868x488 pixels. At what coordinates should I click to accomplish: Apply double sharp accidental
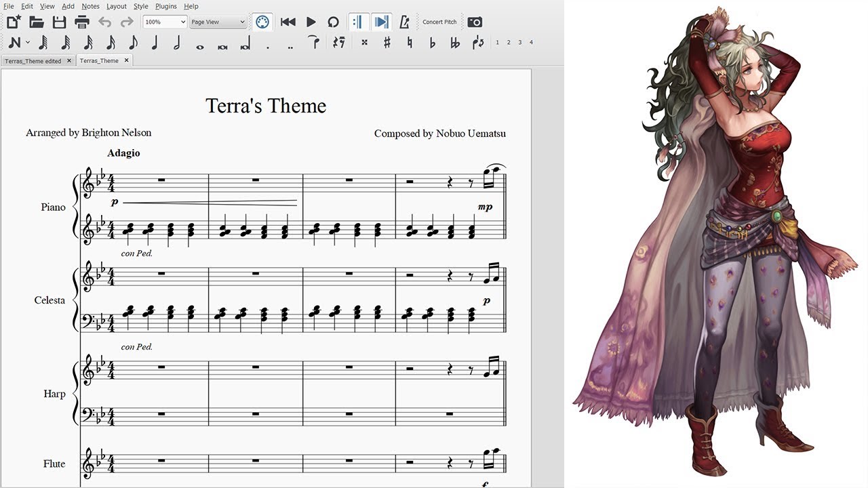coord(364,43)
